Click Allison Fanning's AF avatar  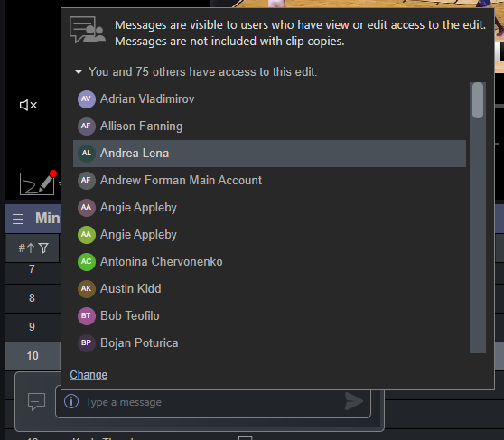point(86,126)
